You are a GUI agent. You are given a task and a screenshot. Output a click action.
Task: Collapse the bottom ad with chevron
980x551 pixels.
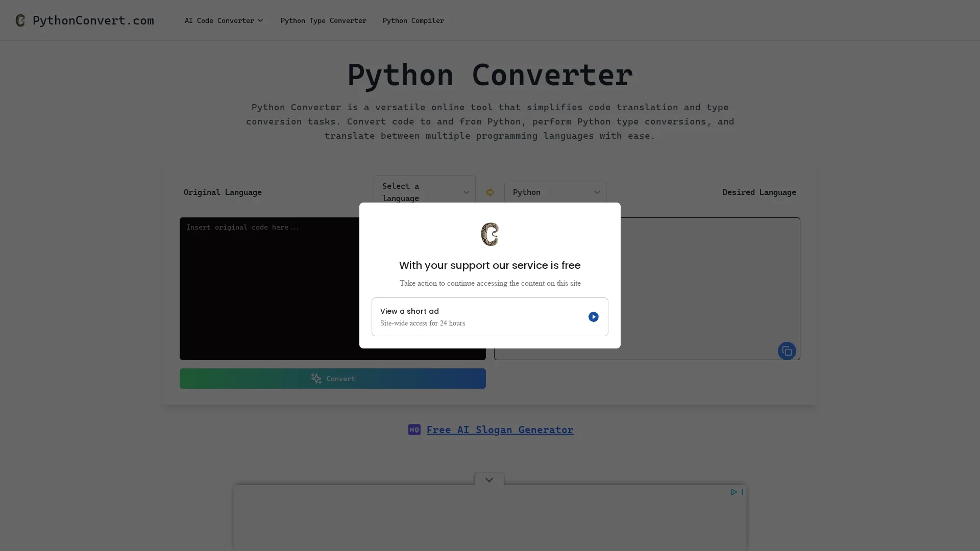[489, 480]
